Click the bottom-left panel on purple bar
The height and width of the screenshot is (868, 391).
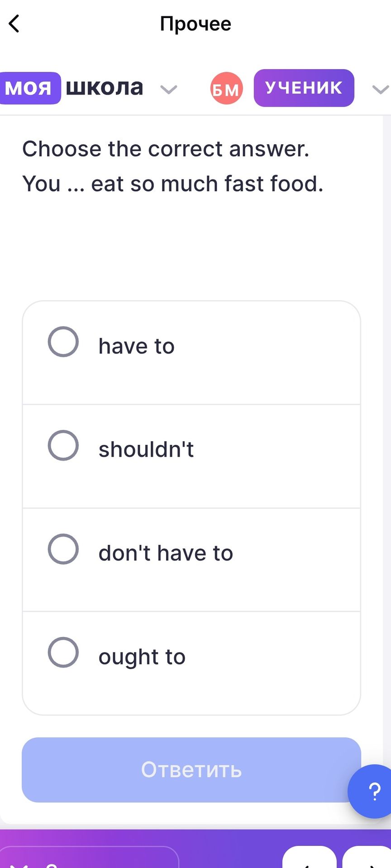[x=89, y=858]
